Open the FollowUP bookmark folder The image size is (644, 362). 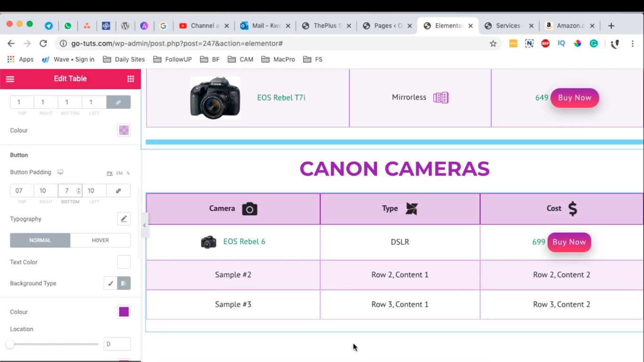click(x=173, y=59)
